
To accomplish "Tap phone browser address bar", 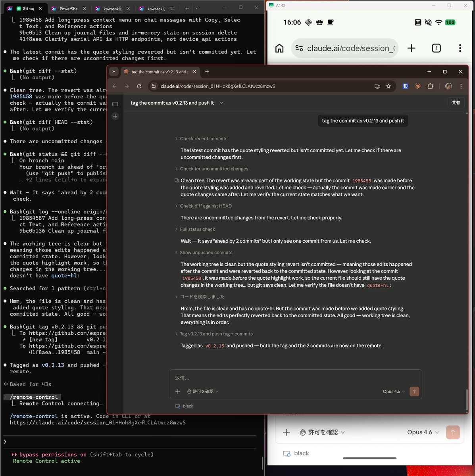I will point(344,48).
